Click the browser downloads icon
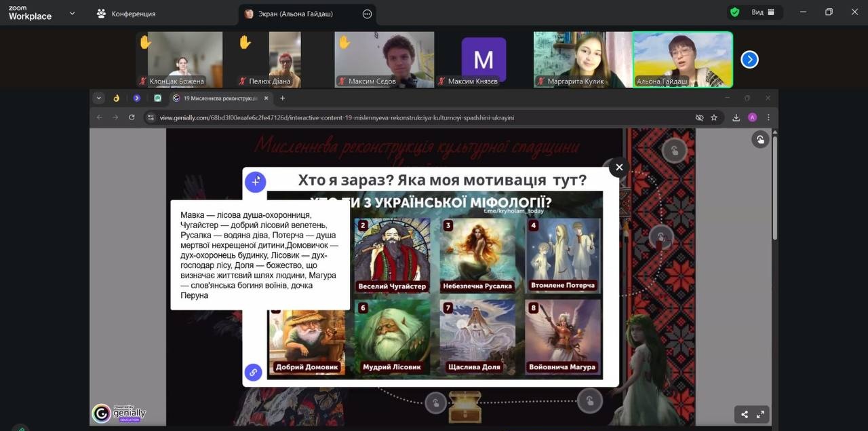 (736, 117)
